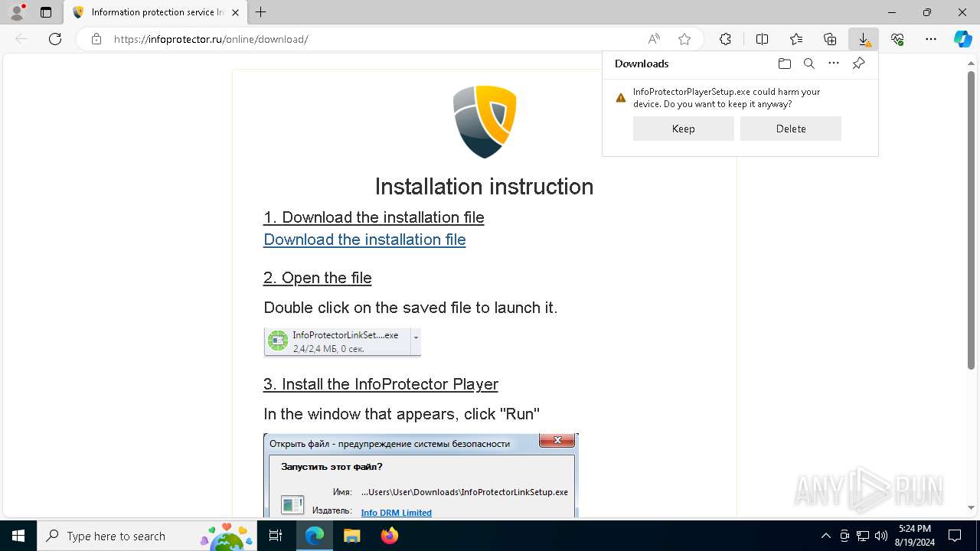Click the download warning triangle icon

621,98
